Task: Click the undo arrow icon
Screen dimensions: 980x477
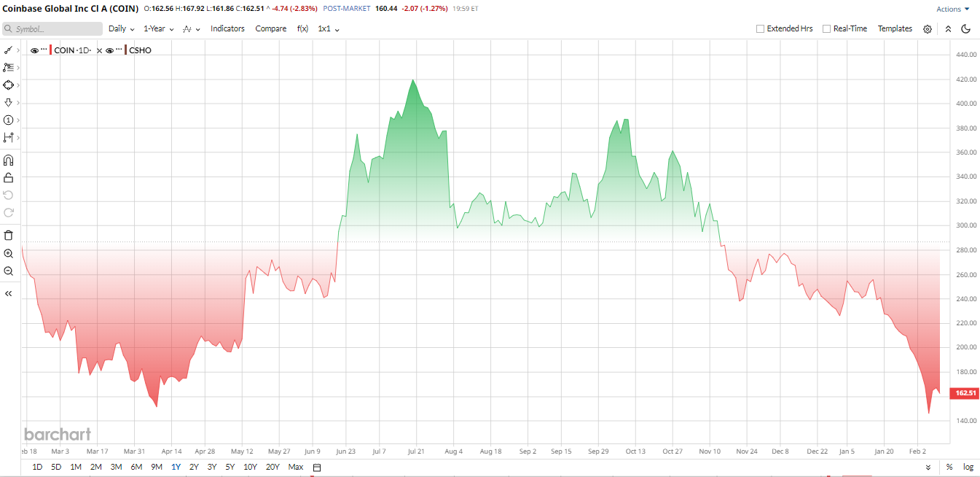Action: [x=9, y=195]
